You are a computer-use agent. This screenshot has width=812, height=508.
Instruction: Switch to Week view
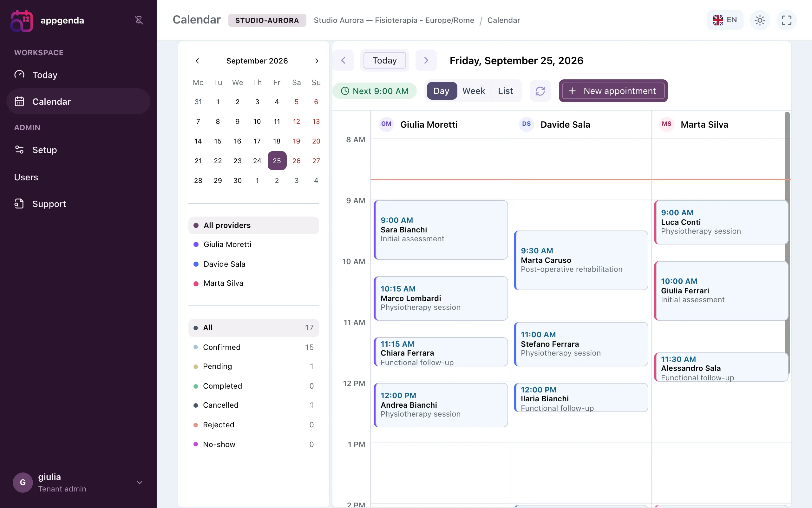[474, 91]
